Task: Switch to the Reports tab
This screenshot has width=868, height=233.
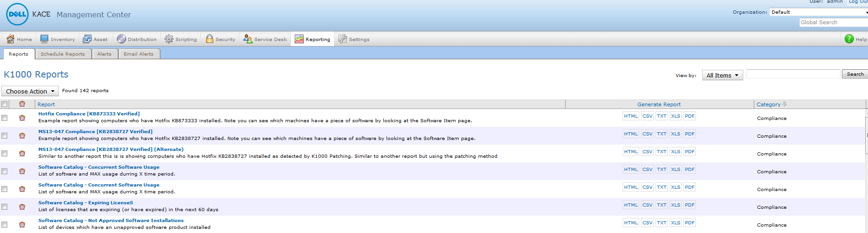Action: tap(19, 54)
